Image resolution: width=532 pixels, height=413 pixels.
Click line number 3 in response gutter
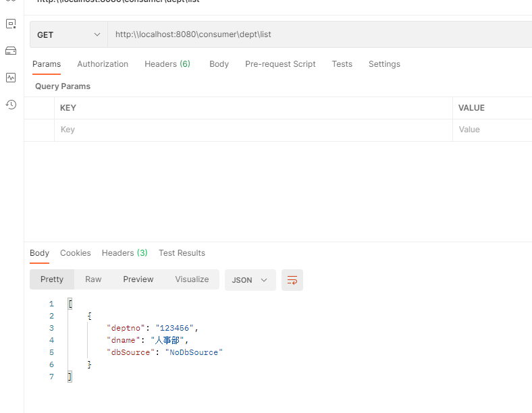point(51,328)
